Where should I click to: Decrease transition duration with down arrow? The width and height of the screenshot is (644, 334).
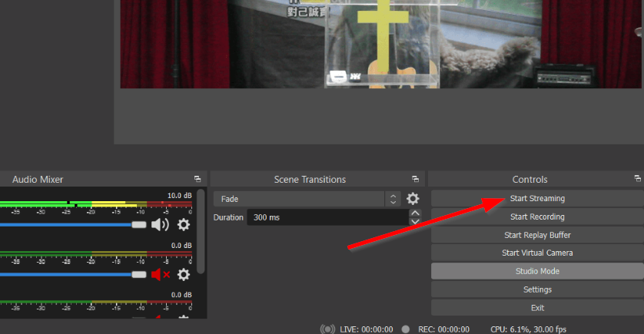point(415,222)
